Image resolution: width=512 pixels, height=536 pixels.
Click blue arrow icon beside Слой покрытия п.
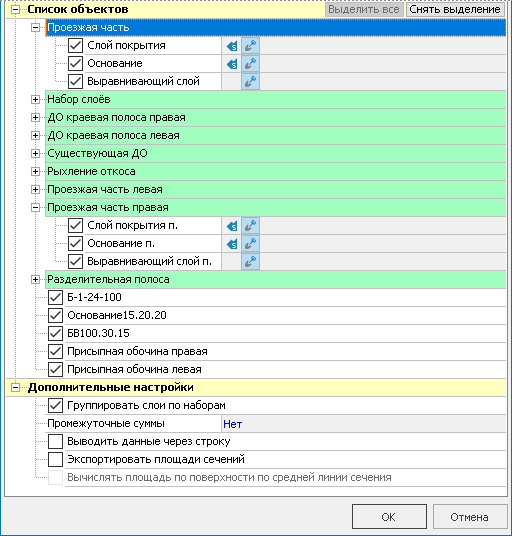[x=232, y=226]
